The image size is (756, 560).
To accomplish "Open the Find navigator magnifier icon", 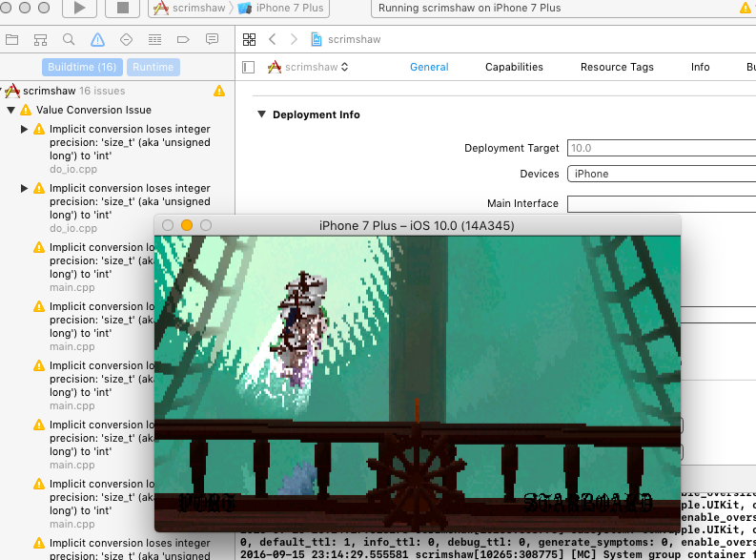I will (69, 39).
